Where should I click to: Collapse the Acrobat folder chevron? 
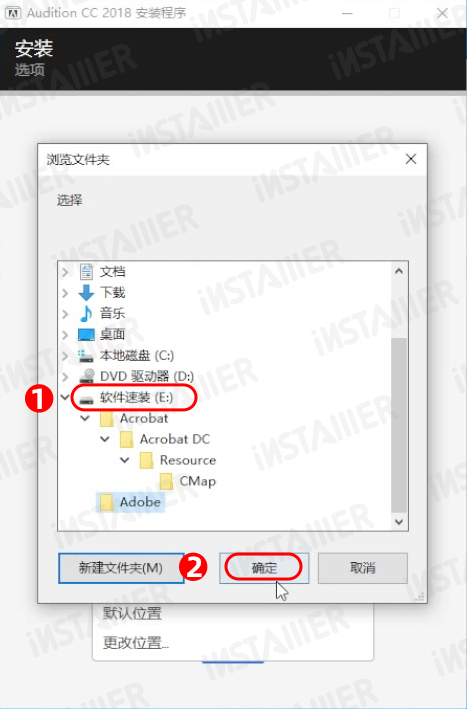pyautogui.click(x=85, y=418)
